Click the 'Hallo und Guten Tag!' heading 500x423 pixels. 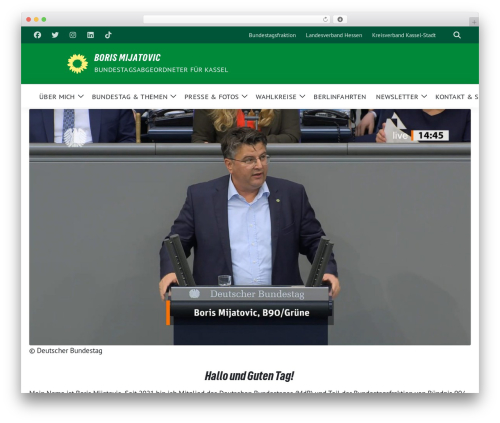249,376
